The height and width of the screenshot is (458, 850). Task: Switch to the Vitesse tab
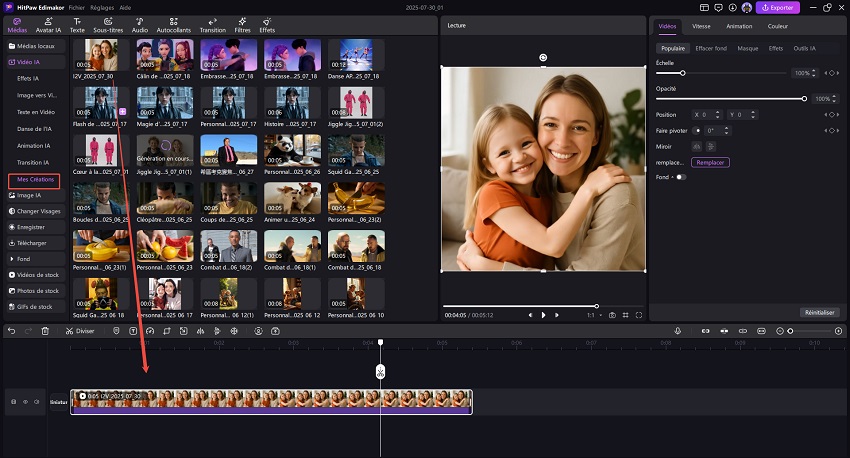pos(701,26)
